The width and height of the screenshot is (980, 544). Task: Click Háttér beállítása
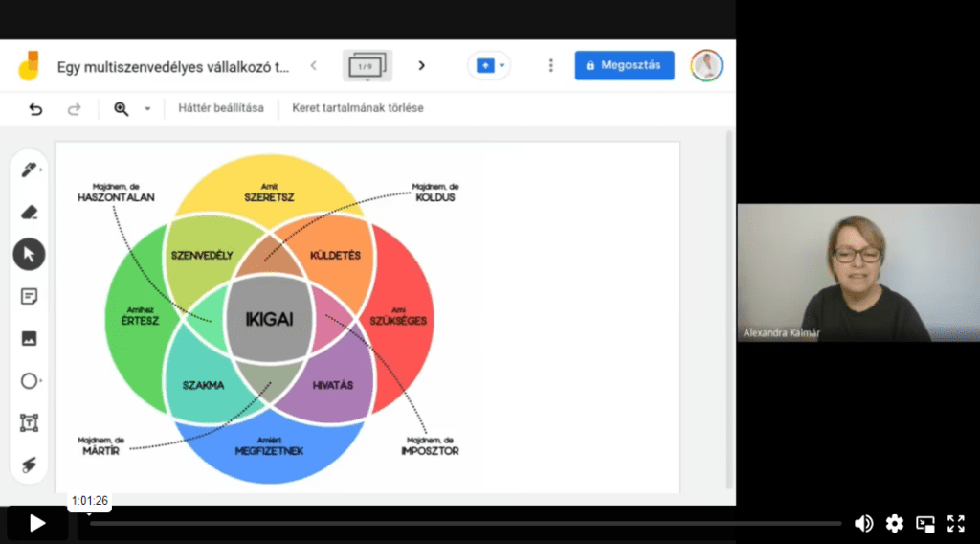point(220,108)
